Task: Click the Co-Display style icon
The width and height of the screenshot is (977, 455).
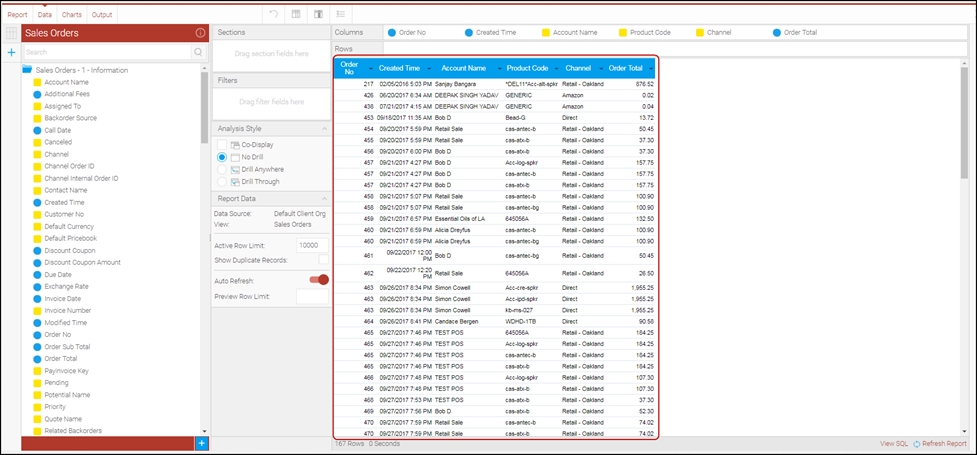Action: click(x=235, y=145)
